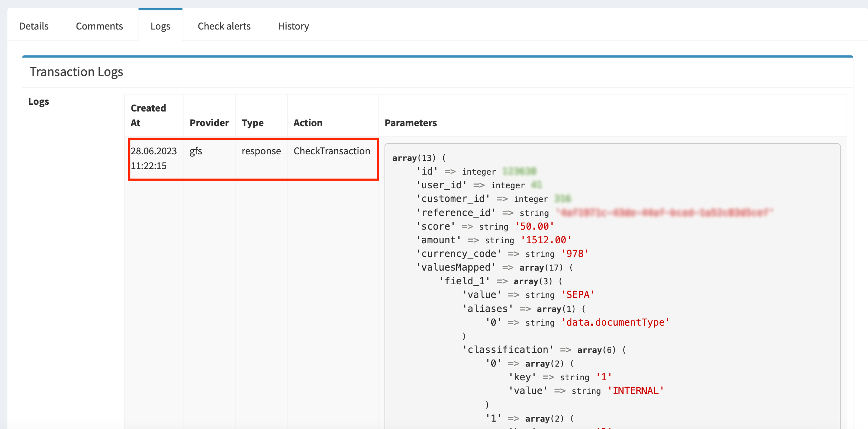Click the currency_code value '978'

tap(575, 254)
